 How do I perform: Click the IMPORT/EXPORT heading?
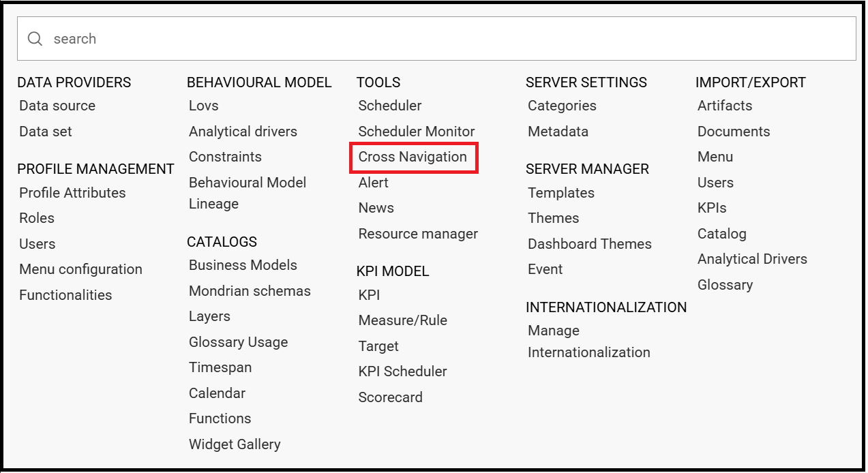coord(751,82)
